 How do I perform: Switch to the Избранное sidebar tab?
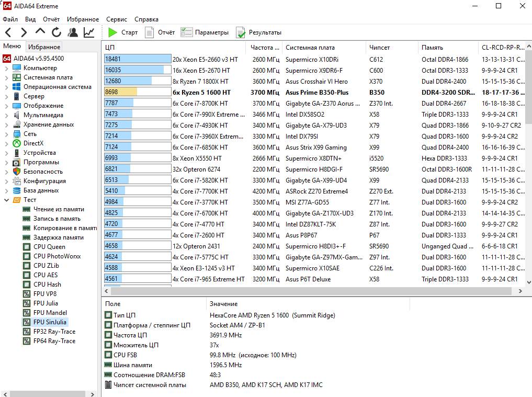pos(44,47)
